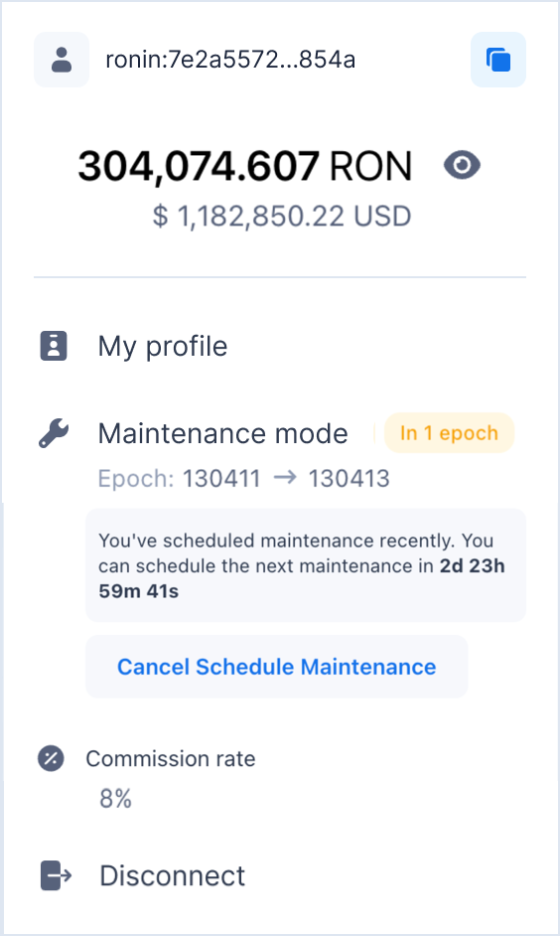The height and width of the screenshot is (936, 560).
Task: Click the 304,074.607 RON balance
Action: tap(245, 166)
